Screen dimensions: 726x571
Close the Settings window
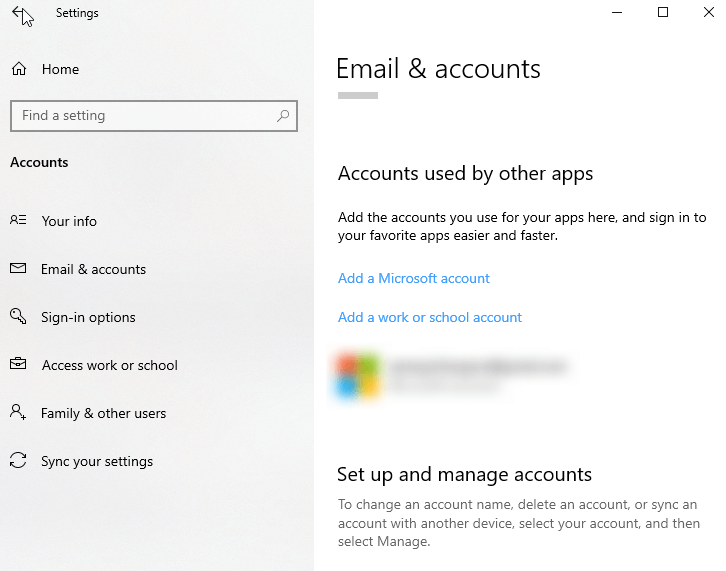[708, 13]
